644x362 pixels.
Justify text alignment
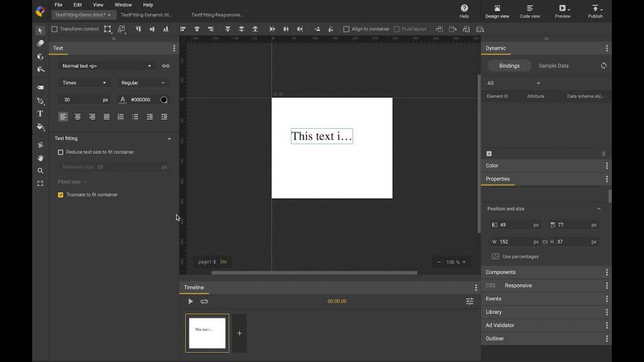pyautogui.click(x=106, y=117)
